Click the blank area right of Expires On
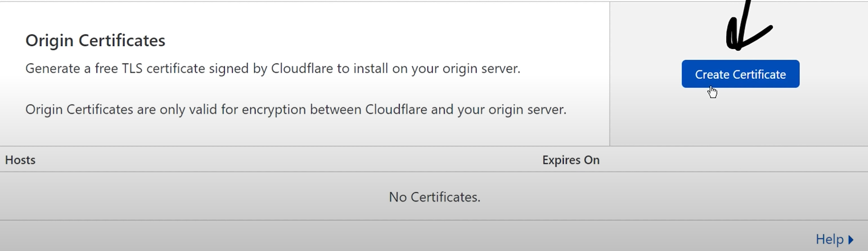Image resolution: width=868 pixels, height=251 pixels. coord(732,160)
